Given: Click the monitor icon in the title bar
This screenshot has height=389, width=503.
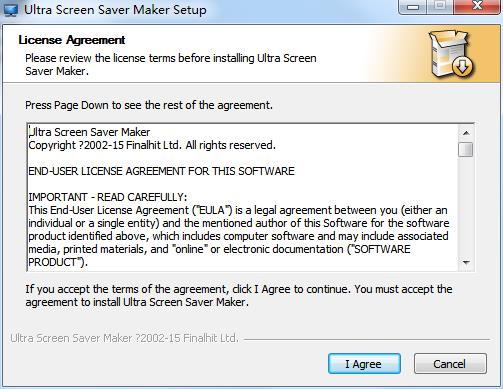Looking at the screenshot, I should pos(11,10).
